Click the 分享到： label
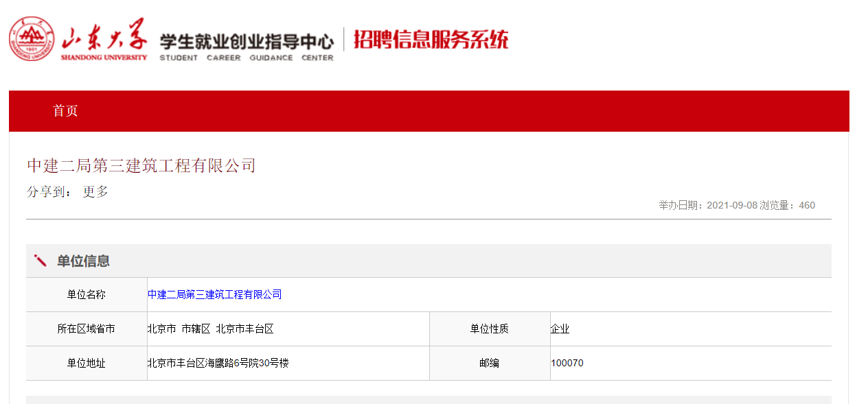 49,192
